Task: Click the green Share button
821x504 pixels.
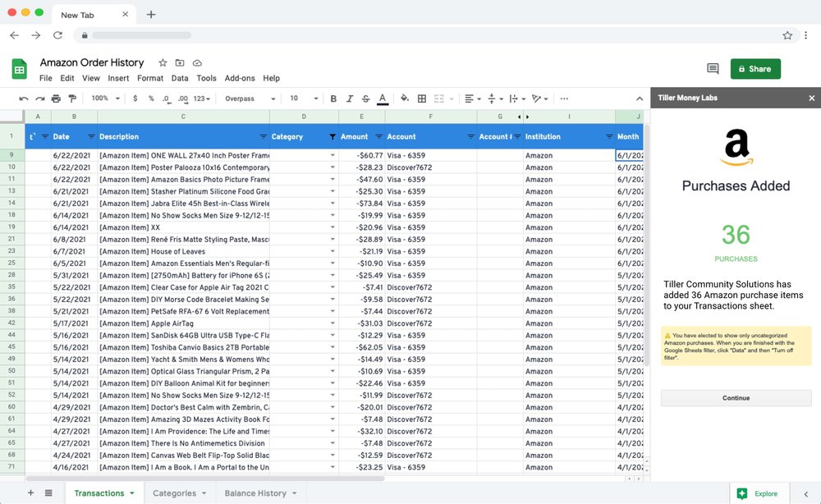Action: pyautogui.click(x=755, y=69)
